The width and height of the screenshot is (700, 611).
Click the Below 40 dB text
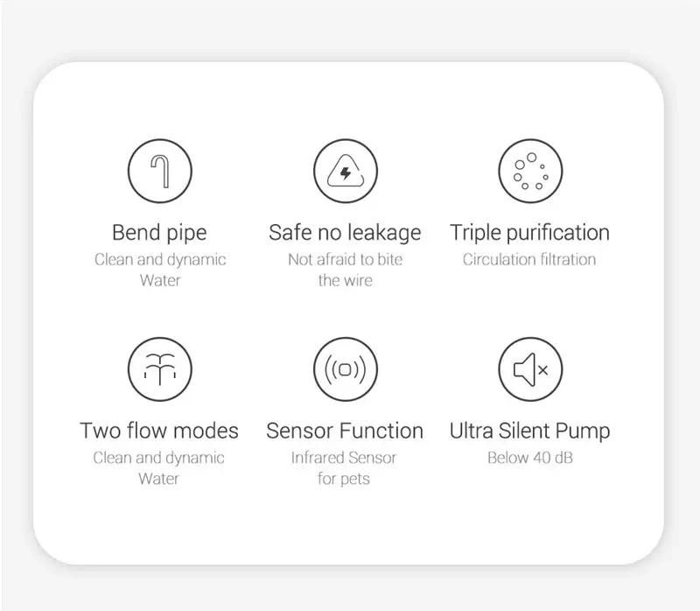[x=530, y=458]
